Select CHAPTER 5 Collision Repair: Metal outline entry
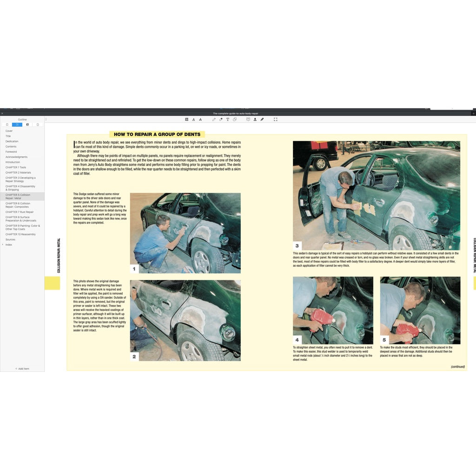Viewport: 476px width, 476px height. (x=21, y=197)
